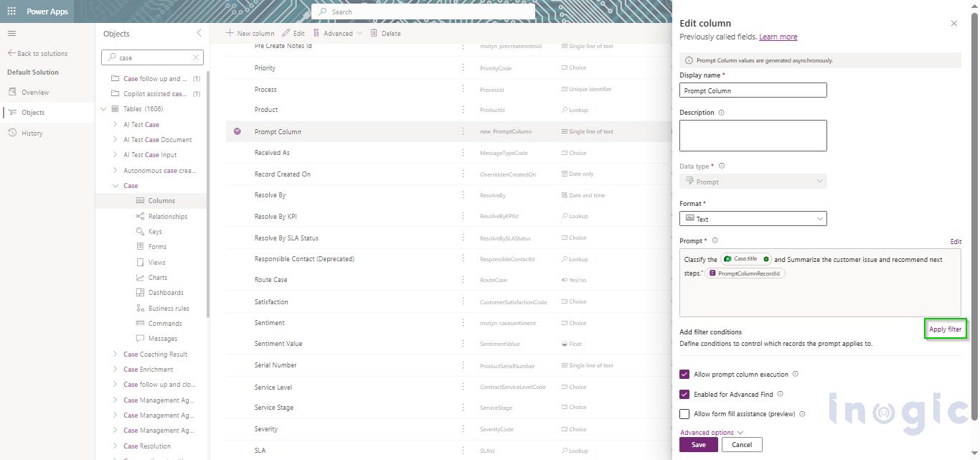980x460 pixels.
Task: Click the Display name input field
Action: click(x=753, y=90)
